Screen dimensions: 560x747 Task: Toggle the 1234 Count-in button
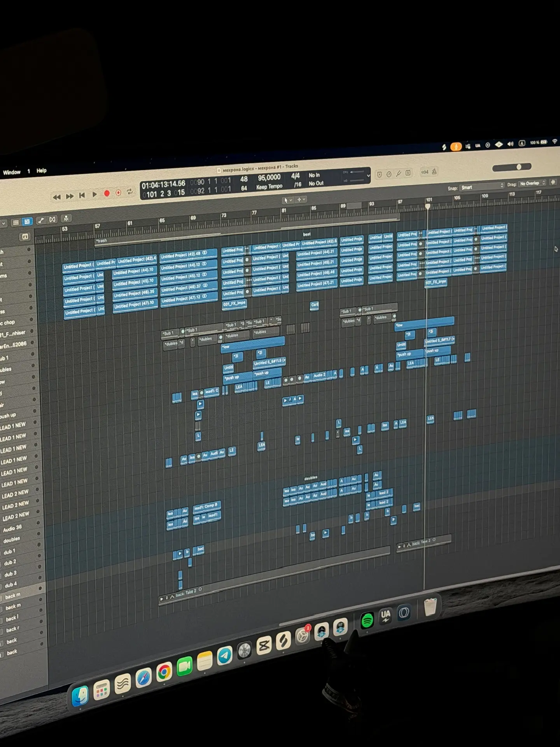click(x=425, y=172)
